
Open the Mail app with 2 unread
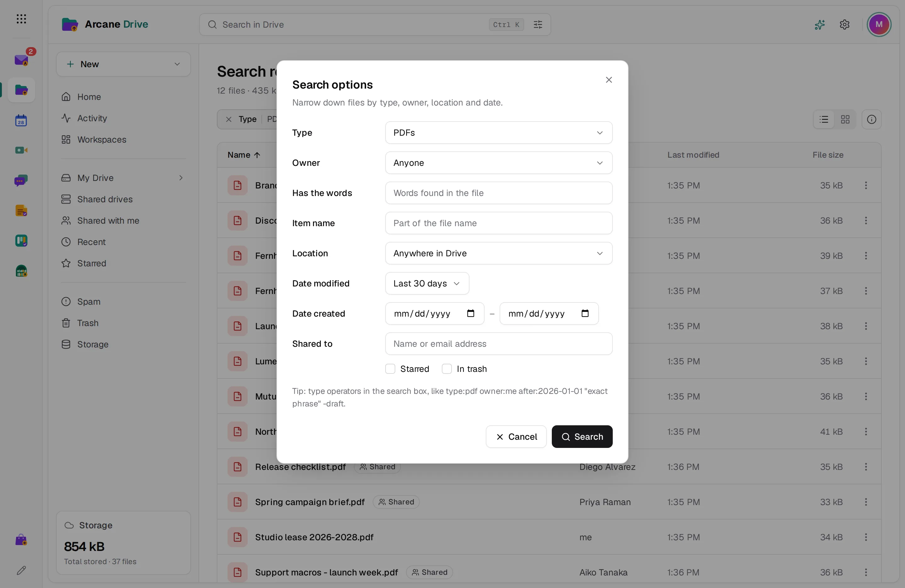(x=21, y=60)
